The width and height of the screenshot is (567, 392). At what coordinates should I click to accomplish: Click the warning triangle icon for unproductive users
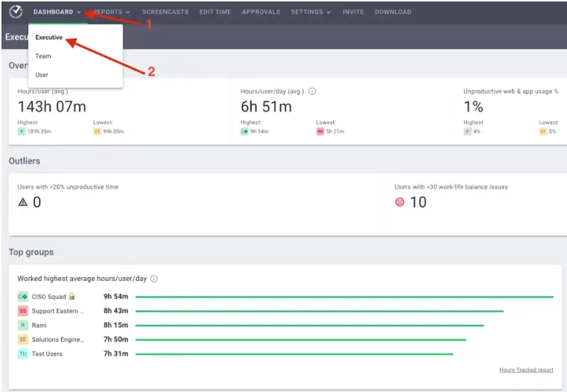(23, 202)
